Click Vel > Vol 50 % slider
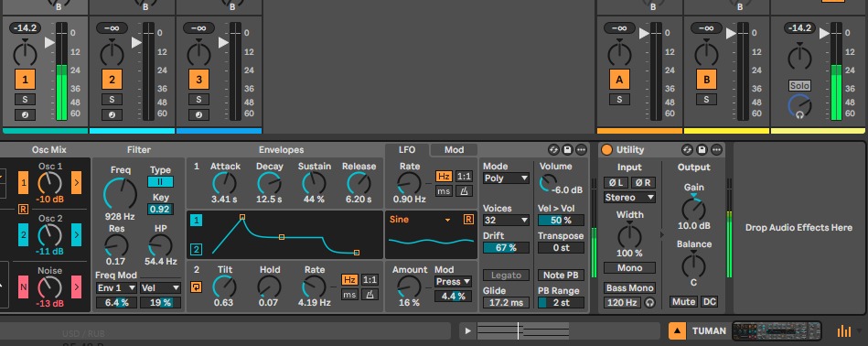This screenshot has width=868, height=346. (561, 221)
